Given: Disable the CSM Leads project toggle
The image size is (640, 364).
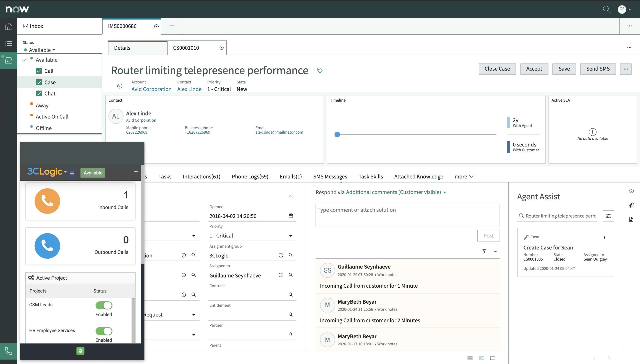Looking at the screenshot, I should click(104, 305).
